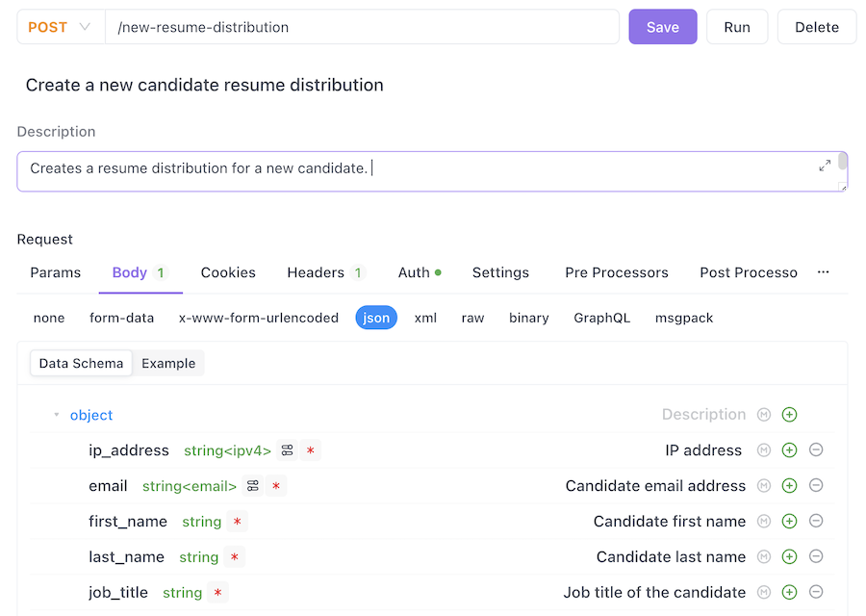The height and width of the screenshot is (616, 866).
Task: Collapse the root object node
Action: pyautogui.click(x=57, y=415)
